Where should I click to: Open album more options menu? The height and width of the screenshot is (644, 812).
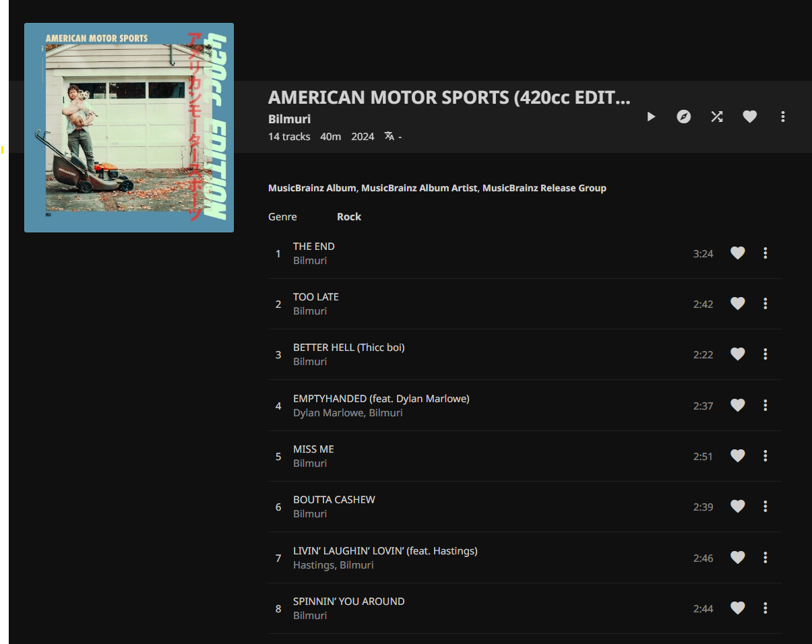tap(782, 117)
